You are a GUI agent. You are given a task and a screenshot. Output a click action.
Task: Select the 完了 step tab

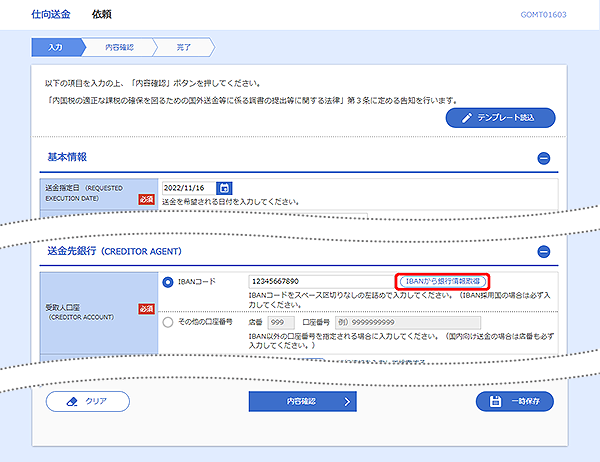[184, 47]
